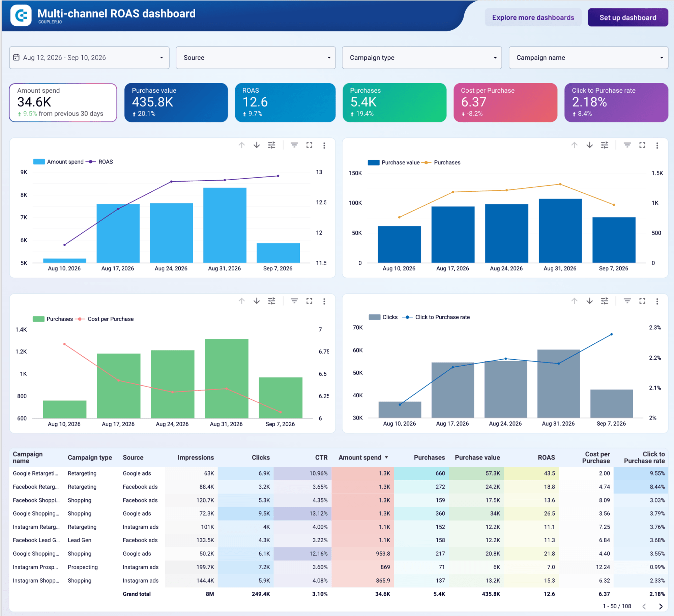674x616 pixels.
Task: Click Sep 7, 2026 bar in Clicks chart
Action: [x=611, y=404]
